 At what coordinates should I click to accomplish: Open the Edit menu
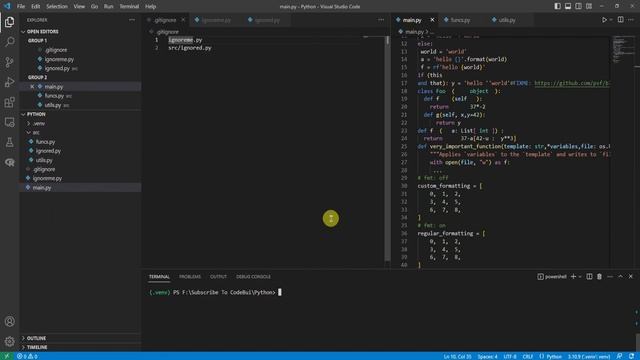coord(36,6)
